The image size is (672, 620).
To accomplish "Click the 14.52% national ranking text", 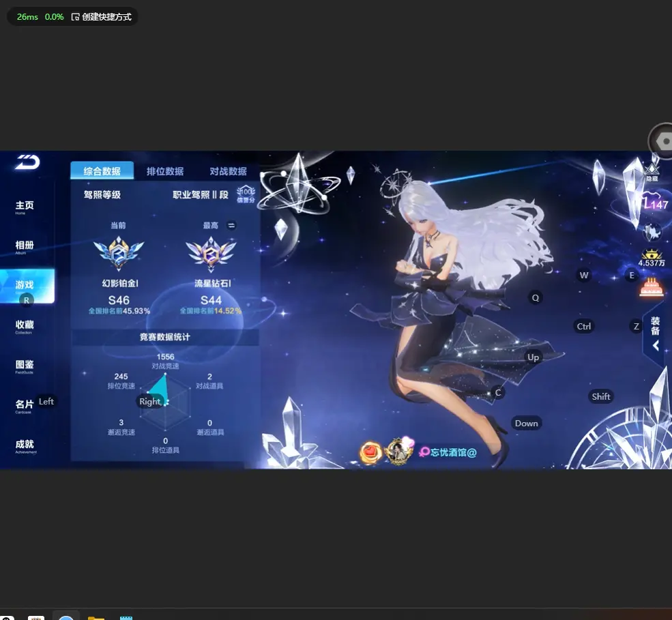I will point(211,311).
